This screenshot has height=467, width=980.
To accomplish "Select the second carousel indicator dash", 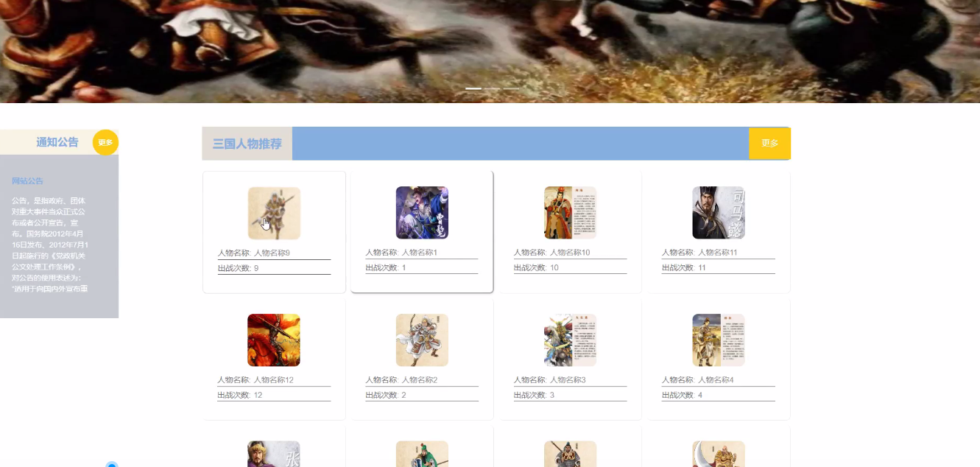I will pyautogui.click(x=492, y=88).
